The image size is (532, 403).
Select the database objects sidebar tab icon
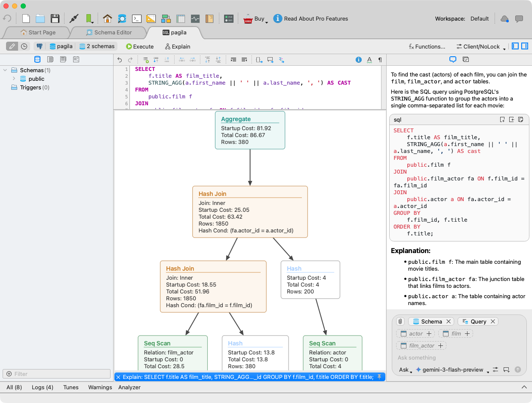[37, 59]
